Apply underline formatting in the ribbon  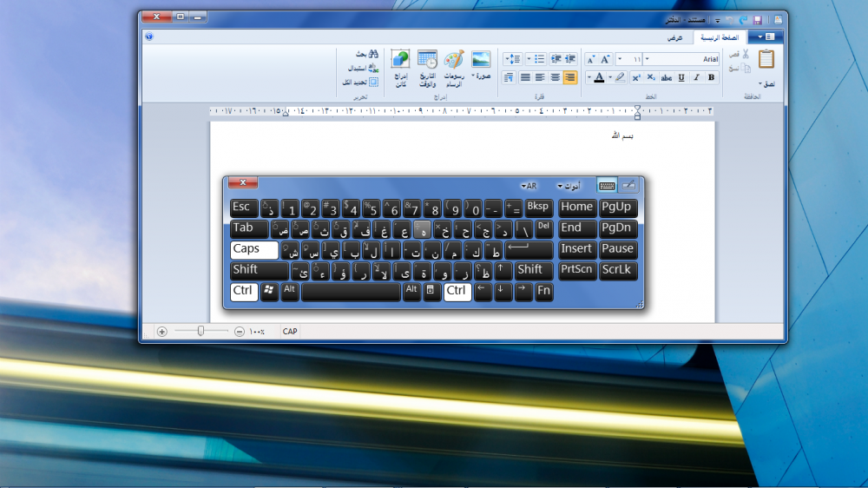[681, 77]
